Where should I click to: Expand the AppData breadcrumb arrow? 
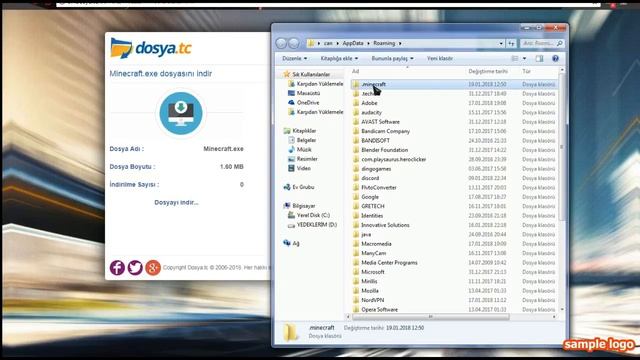click(369, 43)
